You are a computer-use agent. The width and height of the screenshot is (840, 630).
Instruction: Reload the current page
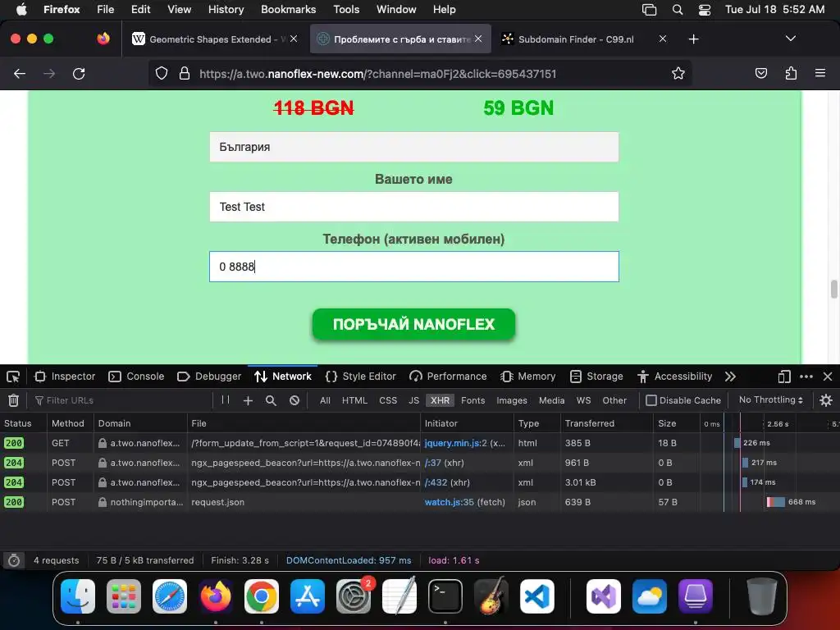79,73
